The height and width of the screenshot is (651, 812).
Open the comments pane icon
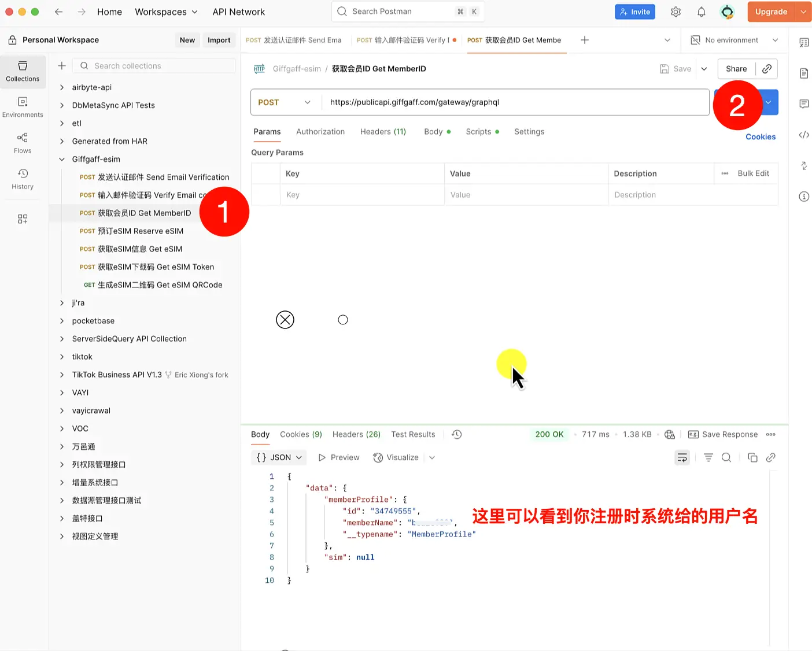pyautogui.click(x=804, y=104)
